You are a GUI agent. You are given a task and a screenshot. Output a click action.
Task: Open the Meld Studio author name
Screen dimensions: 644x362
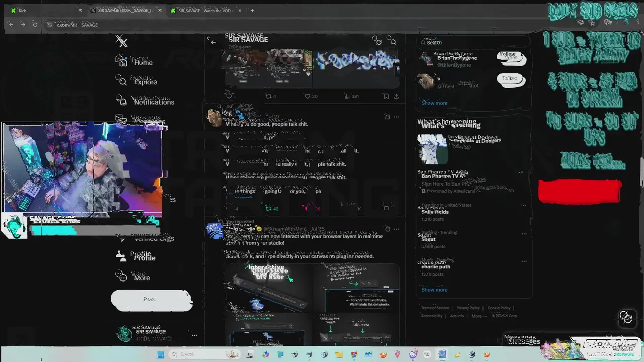click(242, 229)
